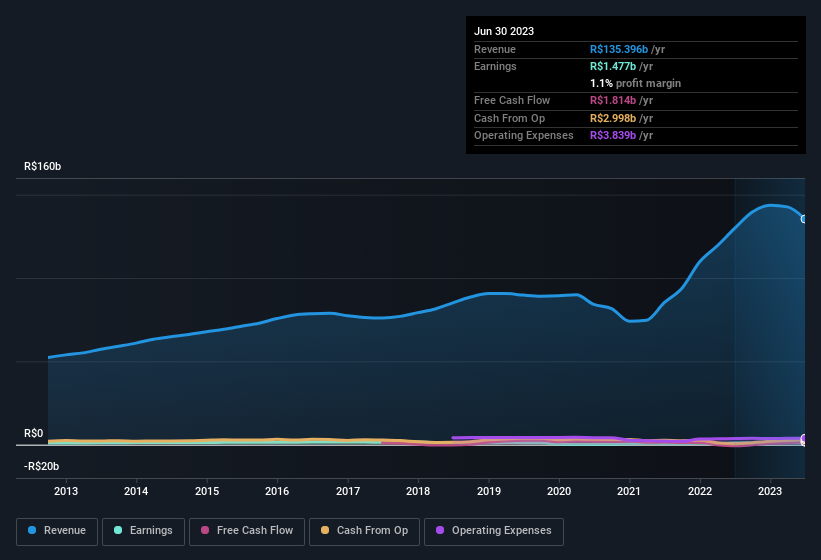The width and height of the screenshot is (821, 560).
Task: Toggle Cash From Op legend item
Action: [x=363, y=531]
